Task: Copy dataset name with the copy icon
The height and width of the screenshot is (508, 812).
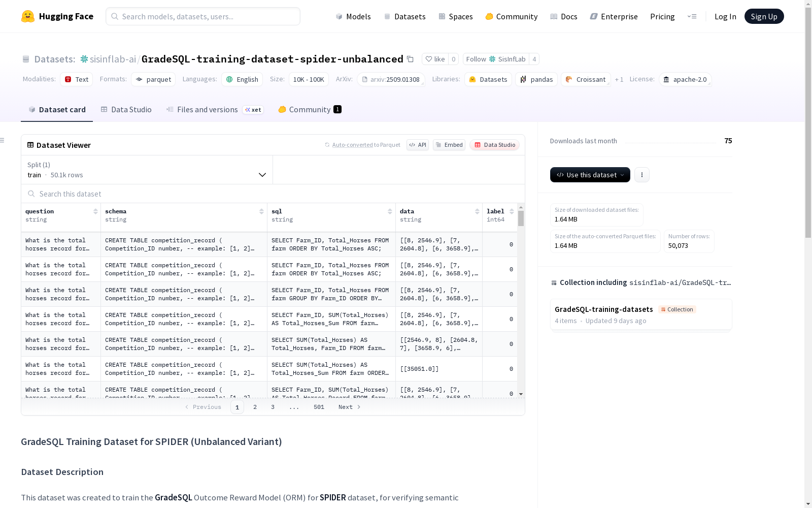Action: (410, 59)
